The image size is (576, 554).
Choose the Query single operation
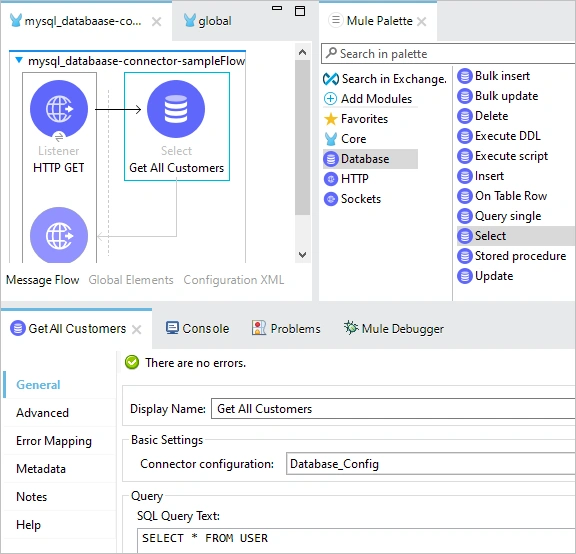tap(499, 216)
